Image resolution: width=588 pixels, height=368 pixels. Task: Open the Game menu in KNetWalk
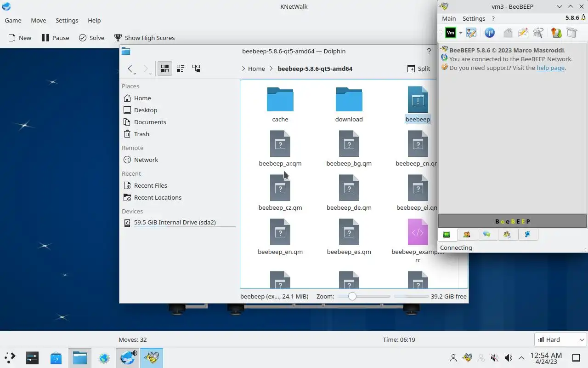point(13,20)
